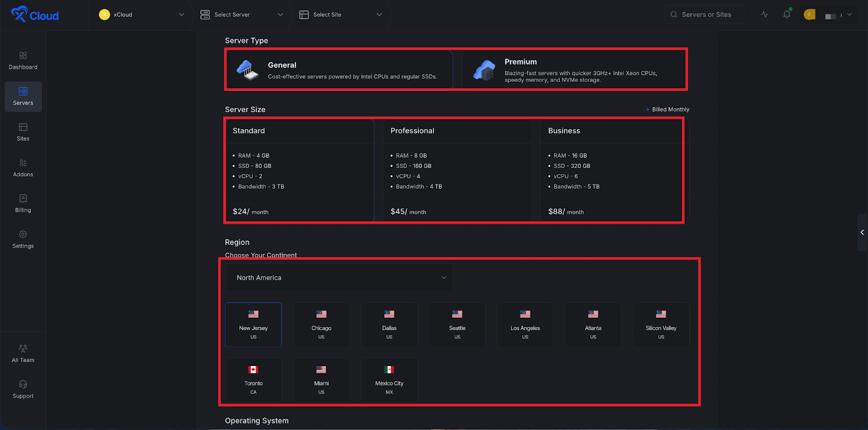Open the Select Server dropdown
868x430 pixels.
point(241,15)
